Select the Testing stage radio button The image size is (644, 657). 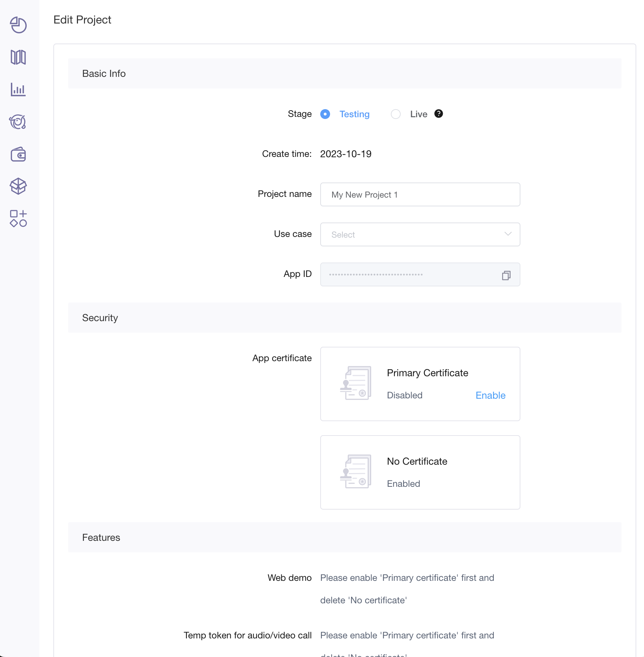(x=325, y=114)
